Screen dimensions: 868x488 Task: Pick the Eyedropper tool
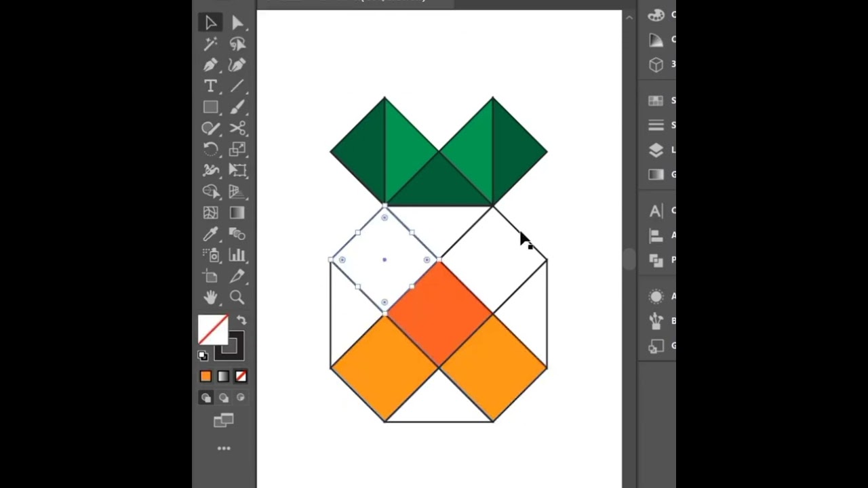210,234
